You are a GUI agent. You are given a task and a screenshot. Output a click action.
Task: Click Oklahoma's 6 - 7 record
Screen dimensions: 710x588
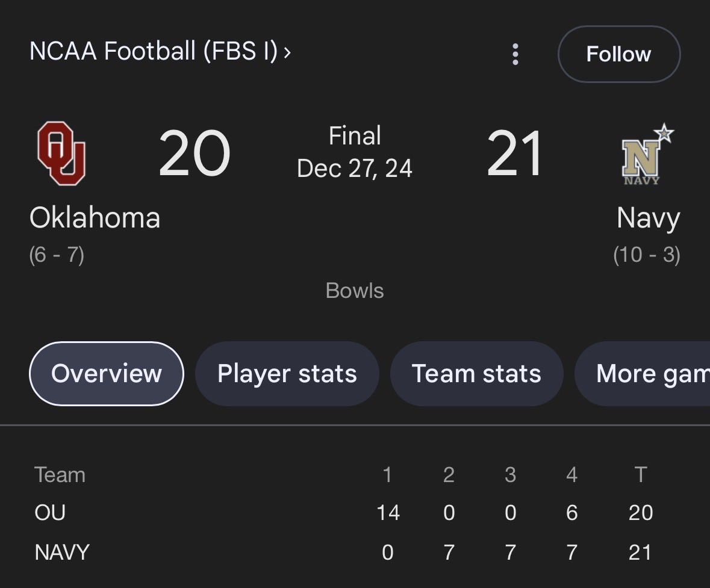pyautogui.click(x=57, y=255)
